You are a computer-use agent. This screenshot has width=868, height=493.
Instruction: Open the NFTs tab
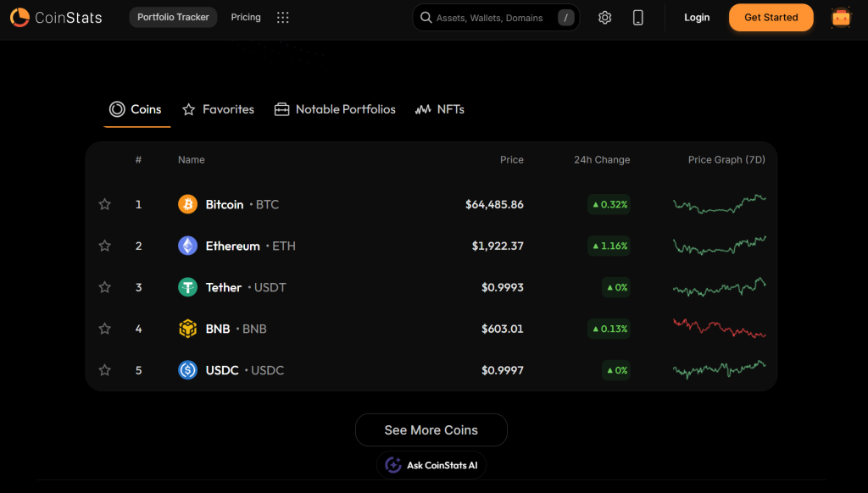coord(440,109)
